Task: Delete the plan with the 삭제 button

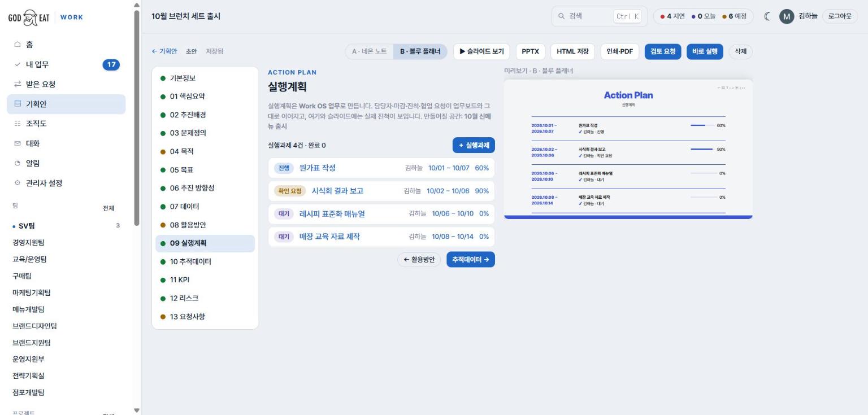Action: (x=740, y=51)
